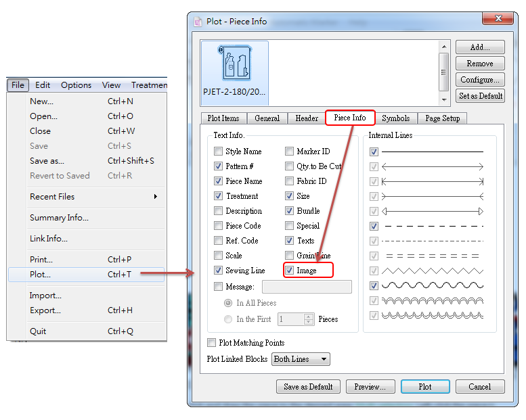Toggle the Sewing Line checkbox
This screenshot has height=420, width=526.
(218, 271)
